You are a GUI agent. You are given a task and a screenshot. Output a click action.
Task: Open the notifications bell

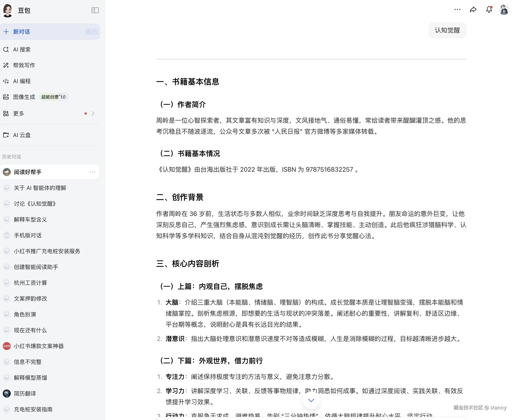(489, 10)
